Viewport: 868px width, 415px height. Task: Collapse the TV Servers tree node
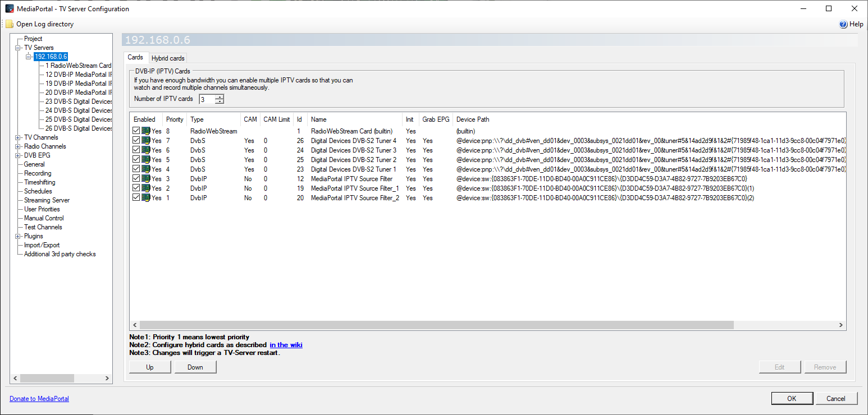(19, 48)
